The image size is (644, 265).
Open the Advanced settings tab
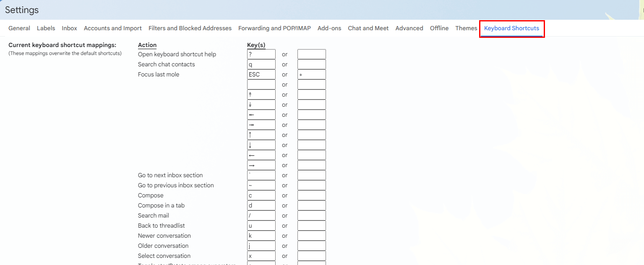(409, 28)
